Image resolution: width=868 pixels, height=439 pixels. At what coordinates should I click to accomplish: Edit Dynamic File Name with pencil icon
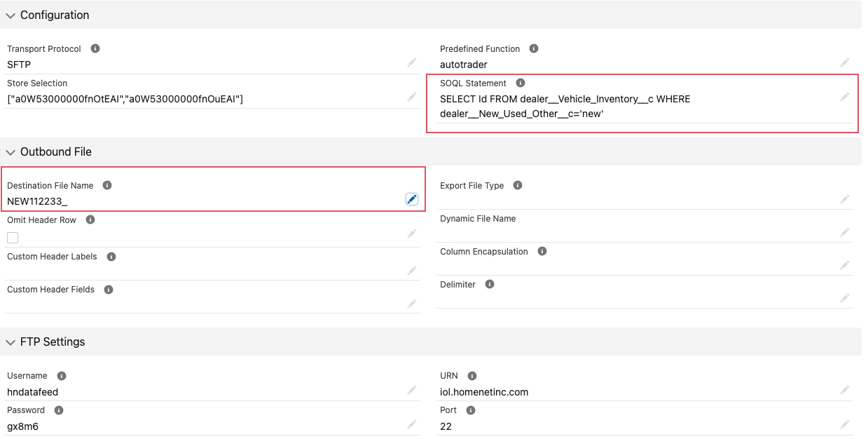[845, 232]
